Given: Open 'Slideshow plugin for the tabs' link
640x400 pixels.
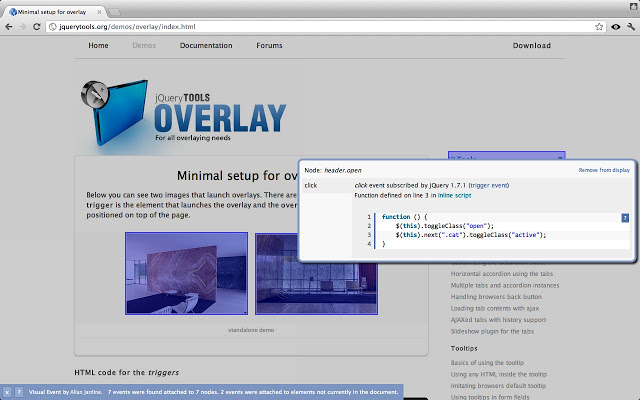Looking at the screenshot, I should point(492,331).
